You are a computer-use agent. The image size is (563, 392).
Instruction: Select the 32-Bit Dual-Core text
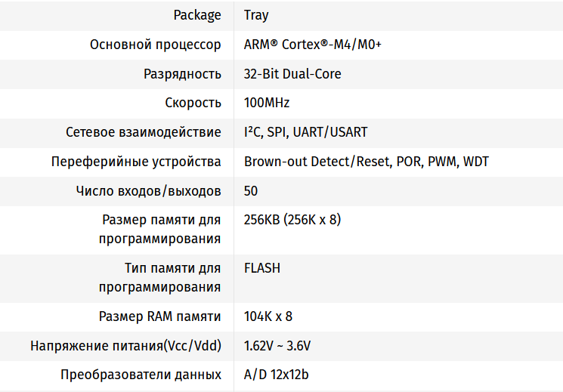pyautogui.click(x=292, y=74)
